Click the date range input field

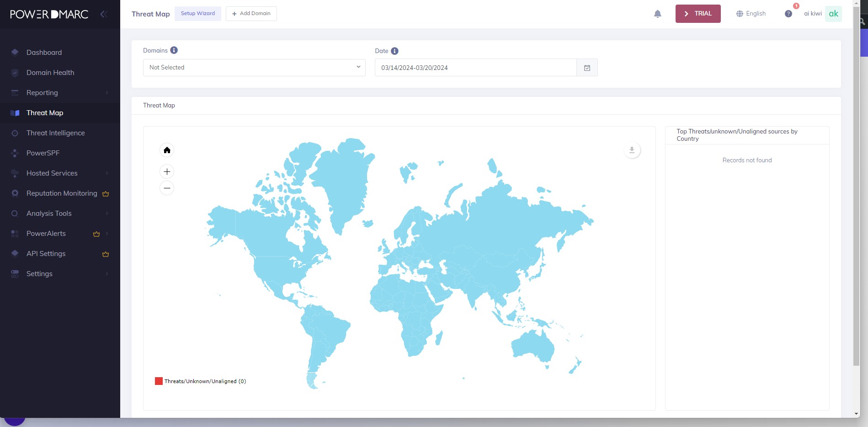pos(475,68)
